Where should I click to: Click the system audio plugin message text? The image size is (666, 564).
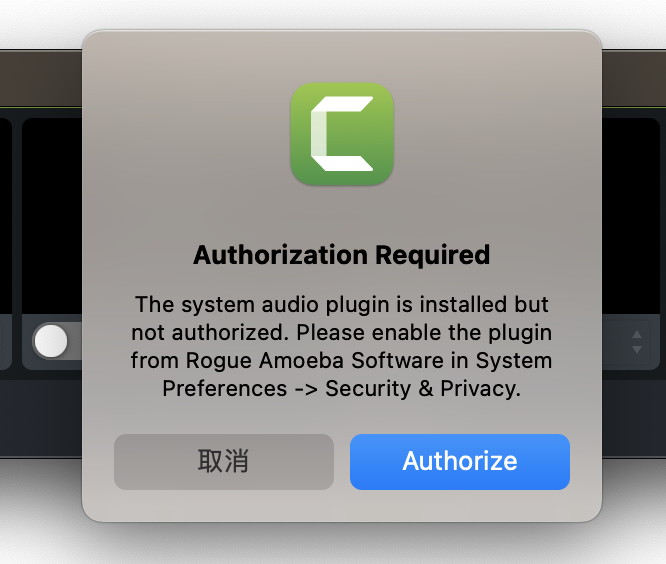point(342,346)
